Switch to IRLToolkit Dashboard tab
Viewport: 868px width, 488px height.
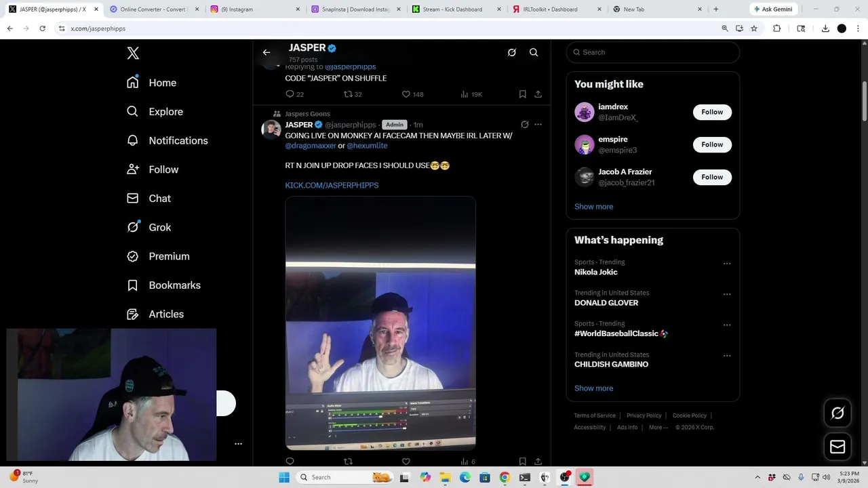point(557,9)
